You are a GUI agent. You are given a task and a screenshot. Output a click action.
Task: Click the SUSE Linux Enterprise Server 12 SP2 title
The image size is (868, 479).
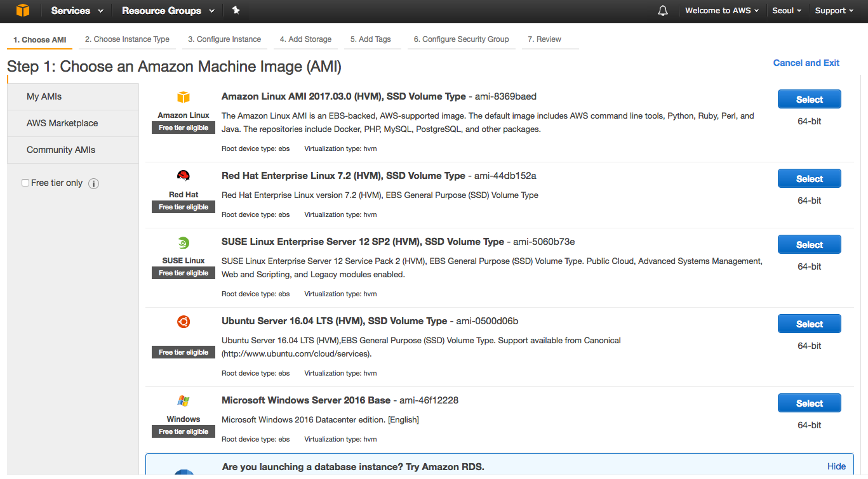[363, 242]
